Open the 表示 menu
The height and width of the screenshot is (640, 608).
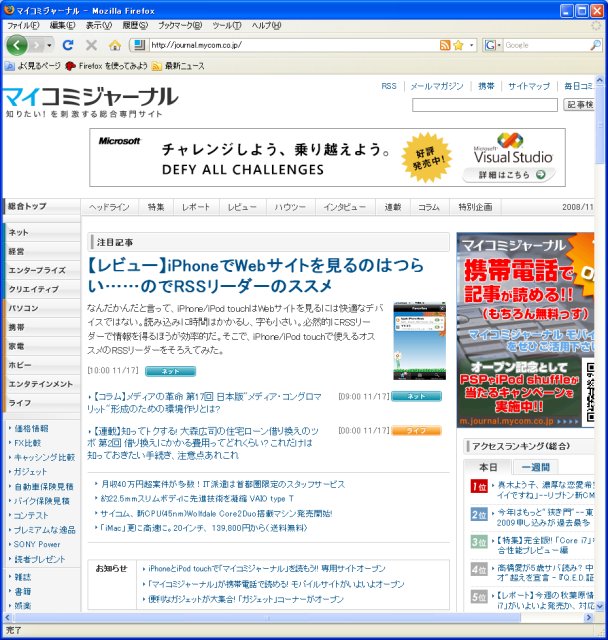tap(98, 25)
